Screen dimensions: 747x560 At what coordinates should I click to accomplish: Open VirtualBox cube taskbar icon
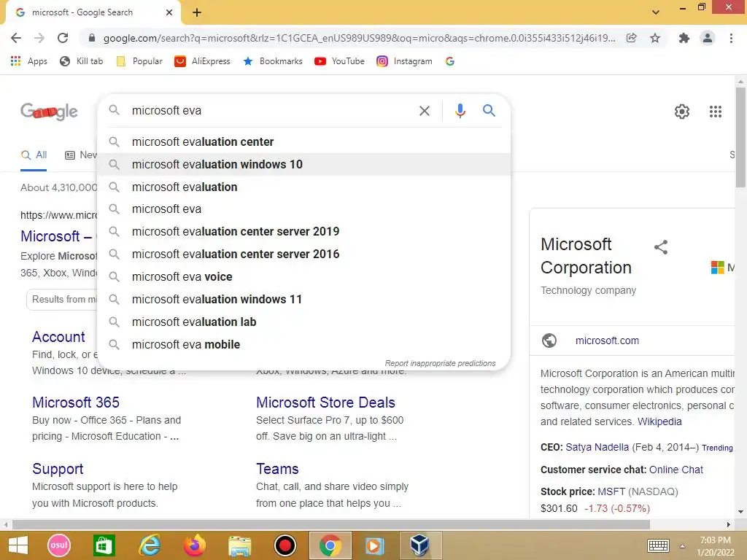coord(420,545)
